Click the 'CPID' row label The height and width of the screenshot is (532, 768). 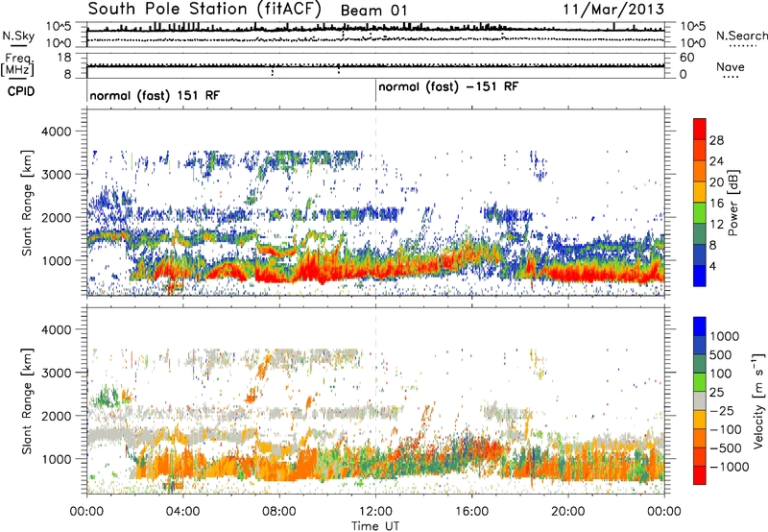[x=20, y=91]
